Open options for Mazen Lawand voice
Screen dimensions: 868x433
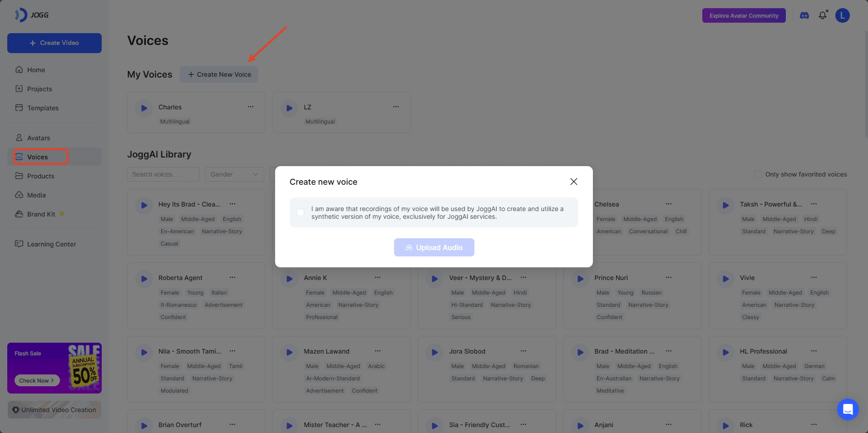378,351
